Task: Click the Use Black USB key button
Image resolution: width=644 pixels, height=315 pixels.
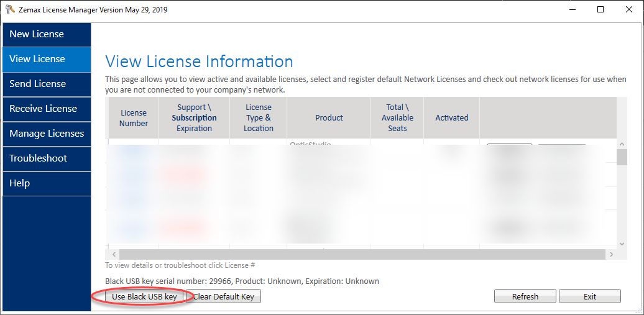Action: tap(144, 296)
